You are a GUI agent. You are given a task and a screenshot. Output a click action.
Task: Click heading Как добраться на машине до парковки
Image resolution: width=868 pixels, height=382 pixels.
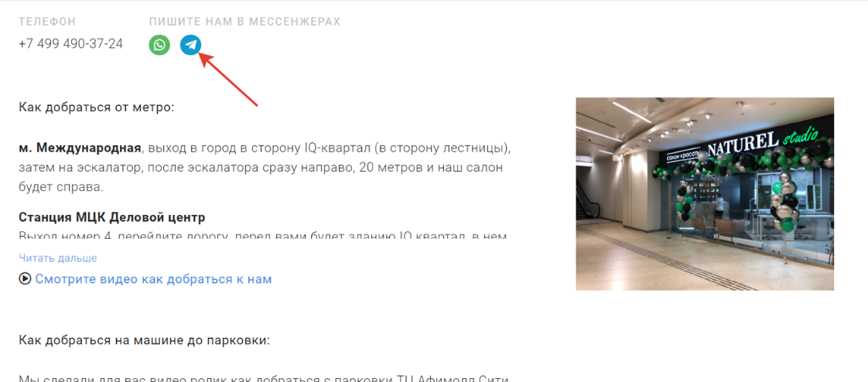coord(144,340)
